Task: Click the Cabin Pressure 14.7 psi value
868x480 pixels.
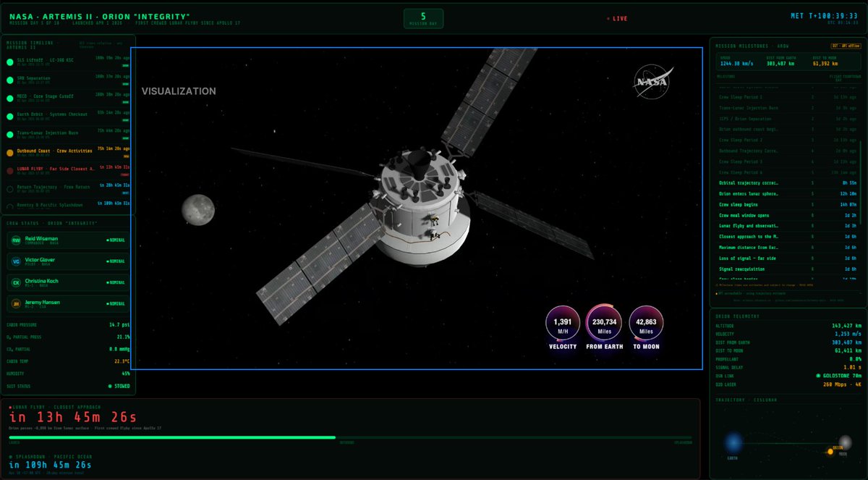Action: pos(119,325)
